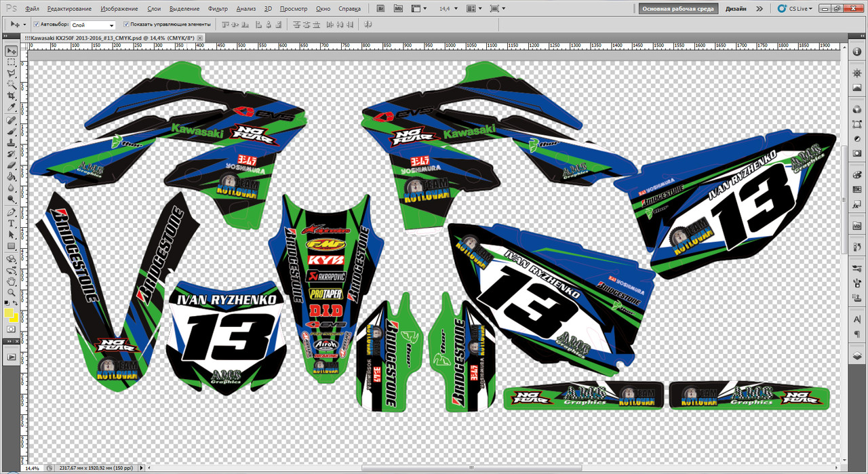868x474 pixels.
Task: Select the Zoom tool in toolbox
Action: 12,294
